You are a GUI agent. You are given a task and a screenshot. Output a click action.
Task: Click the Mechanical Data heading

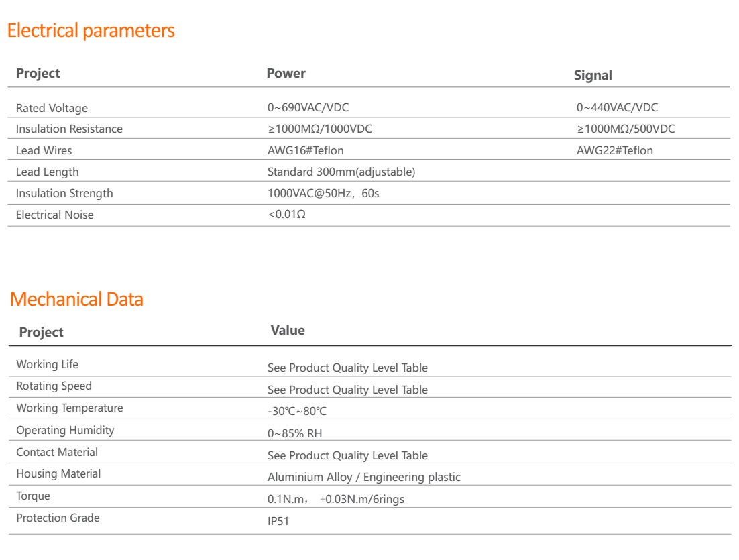click(x=76, y=299)
